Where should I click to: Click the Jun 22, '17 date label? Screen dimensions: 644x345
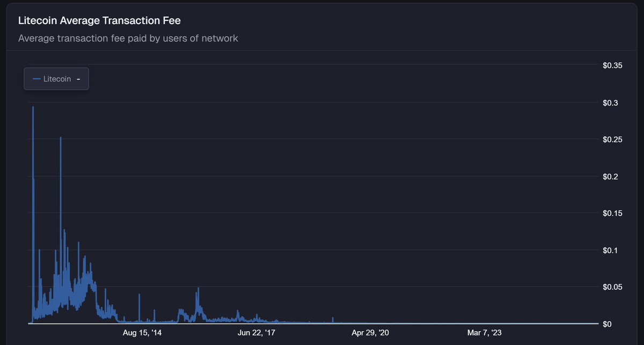pyautogui.click(x=256, y=332)
